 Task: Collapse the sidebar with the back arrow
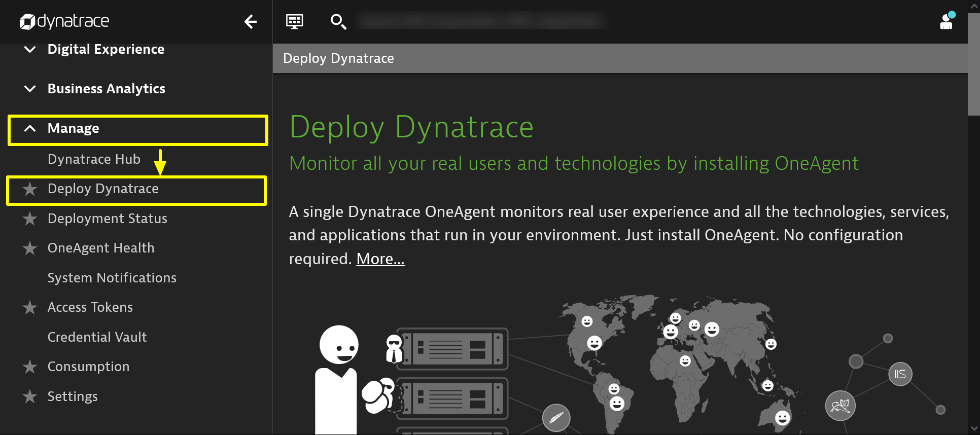coord(250,22)
